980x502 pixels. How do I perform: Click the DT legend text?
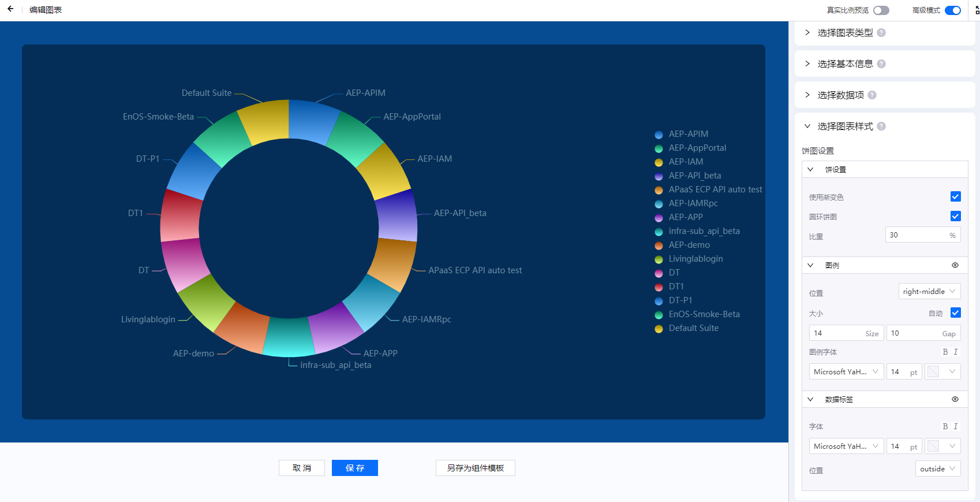pos(674,273)
